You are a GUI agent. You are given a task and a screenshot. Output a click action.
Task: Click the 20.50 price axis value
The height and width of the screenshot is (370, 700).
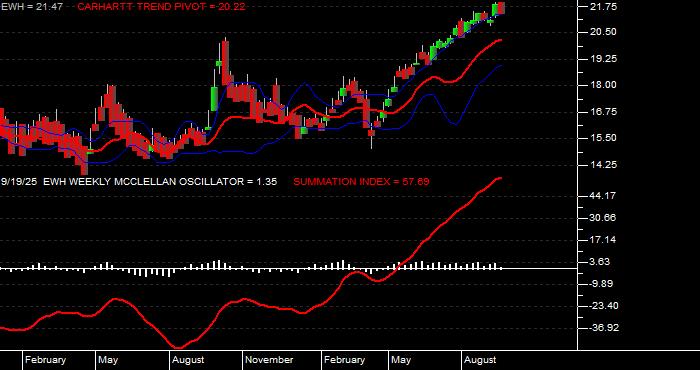click(x=604, y=32)
